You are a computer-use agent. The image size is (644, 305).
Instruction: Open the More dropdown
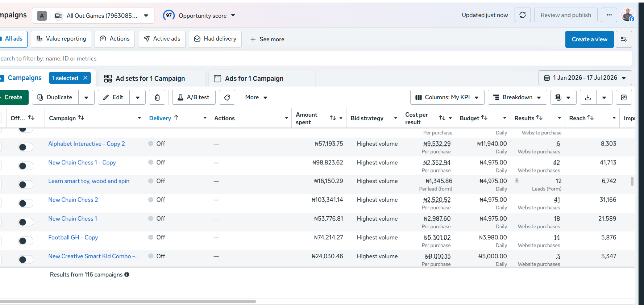[256, 97]
